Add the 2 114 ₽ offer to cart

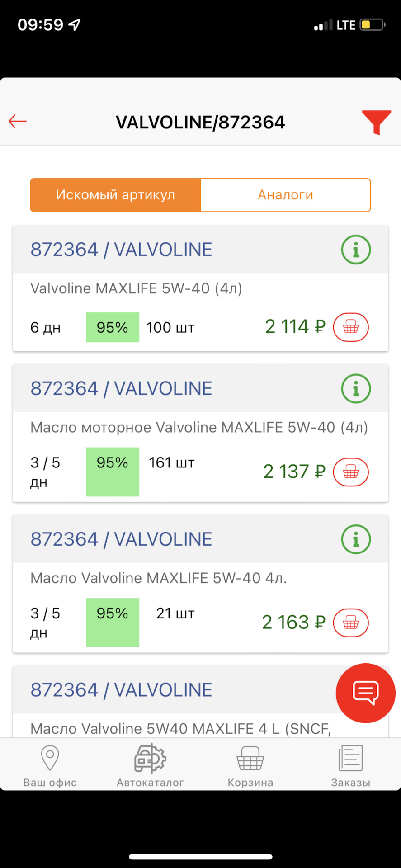click(x=351, y=327)
